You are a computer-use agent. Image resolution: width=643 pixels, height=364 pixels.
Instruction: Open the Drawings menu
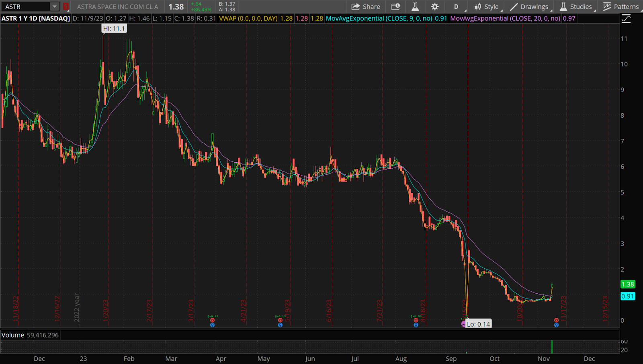click(x=529, y=6)
